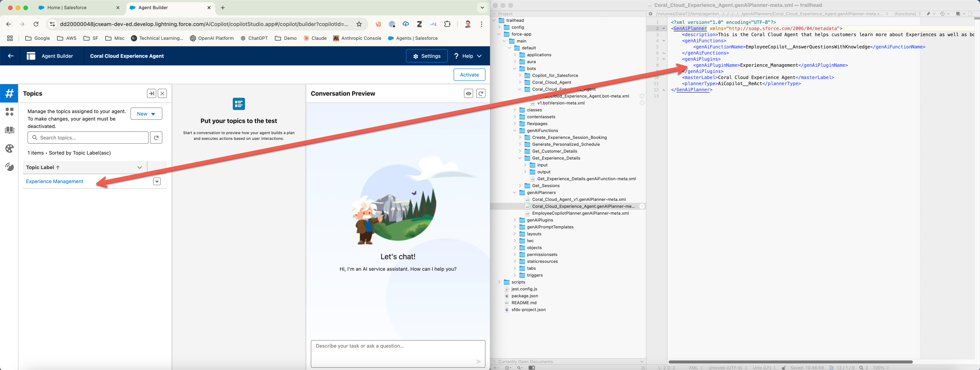
Task: Click the editor horizontal scrollbar
Action: pyautogui.click(x=791, y=362)
